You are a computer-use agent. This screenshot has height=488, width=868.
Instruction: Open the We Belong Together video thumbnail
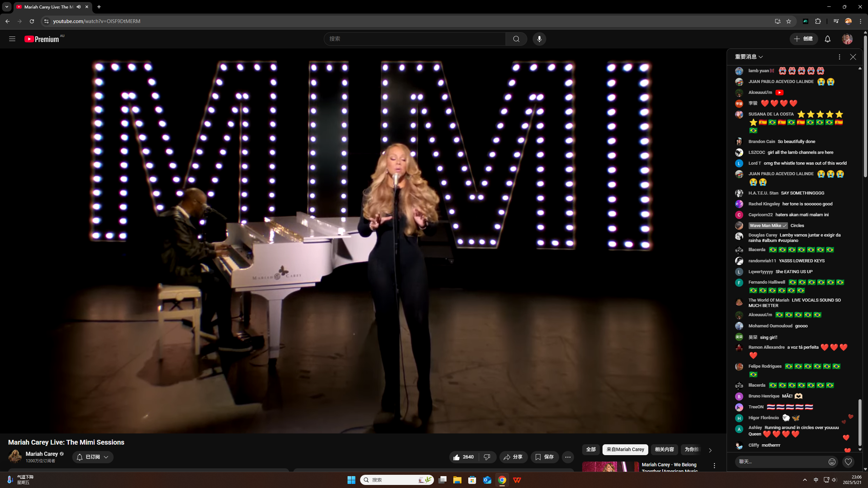tap(610, 467)
